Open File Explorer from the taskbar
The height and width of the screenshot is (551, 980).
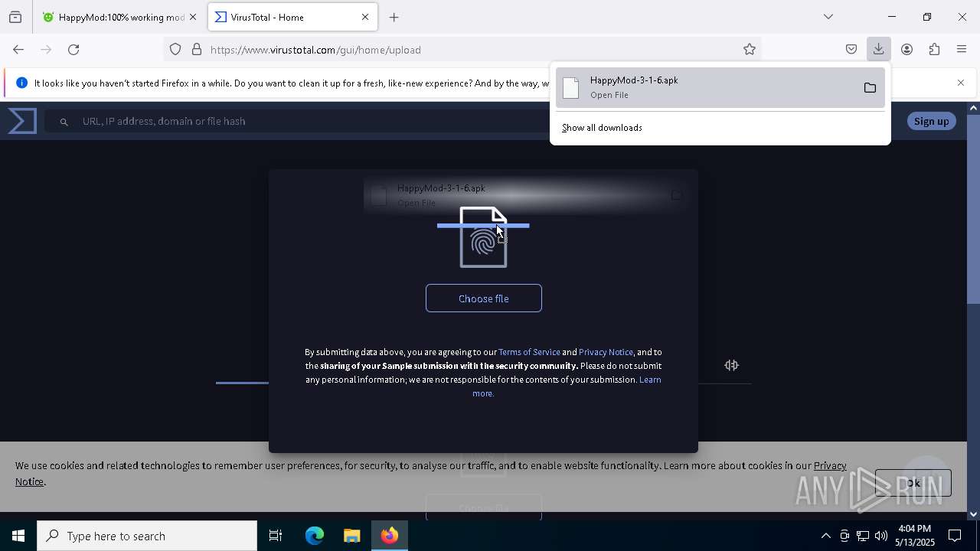tap(351, 536)
